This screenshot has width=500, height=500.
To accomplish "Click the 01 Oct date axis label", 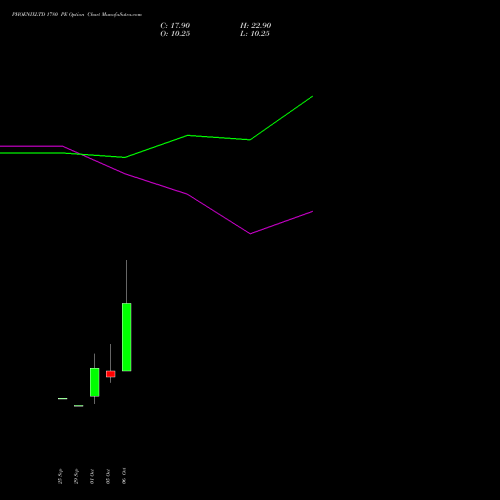I will click(x=92, y=476).
